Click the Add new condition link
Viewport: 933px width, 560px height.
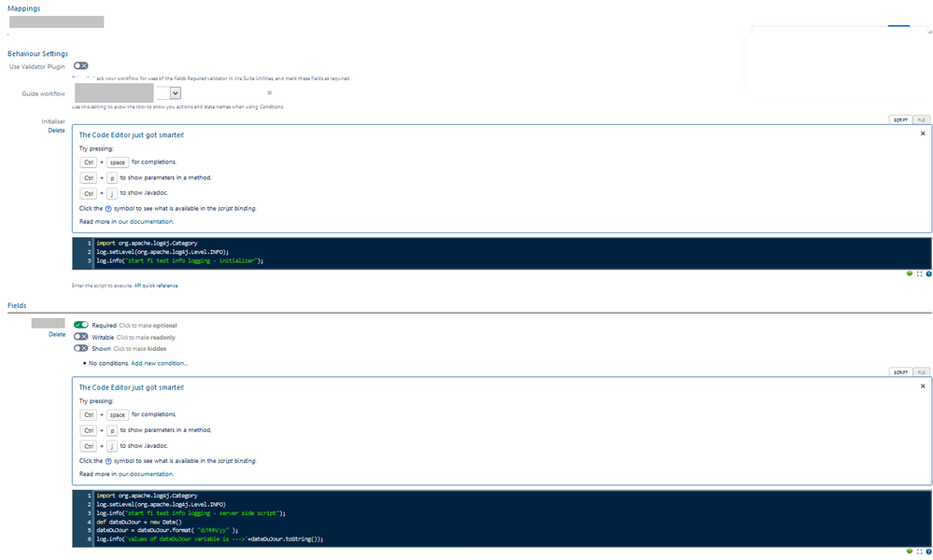coord(159,363)
